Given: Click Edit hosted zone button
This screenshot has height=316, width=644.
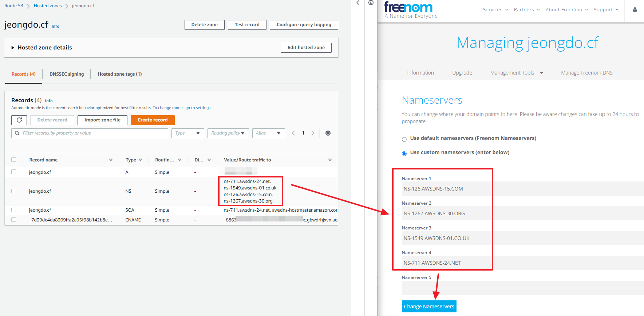Looking at the screenshot, I should [x=306, y=48].
